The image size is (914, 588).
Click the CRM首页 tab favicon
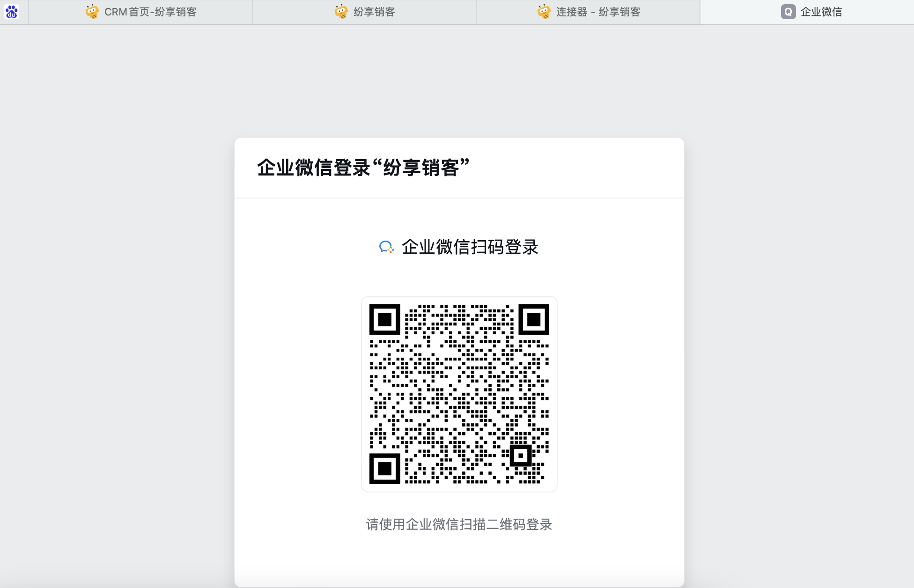[92, 12]
